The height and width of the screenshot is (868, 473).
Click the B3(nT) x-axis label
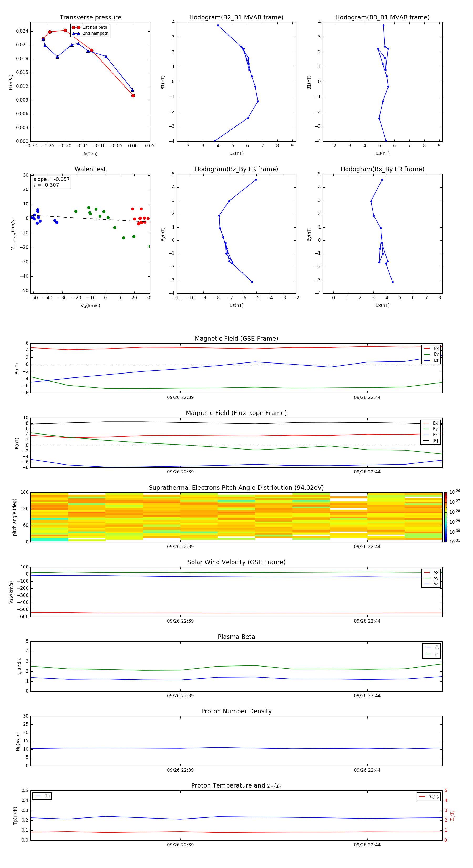point(382,153)
